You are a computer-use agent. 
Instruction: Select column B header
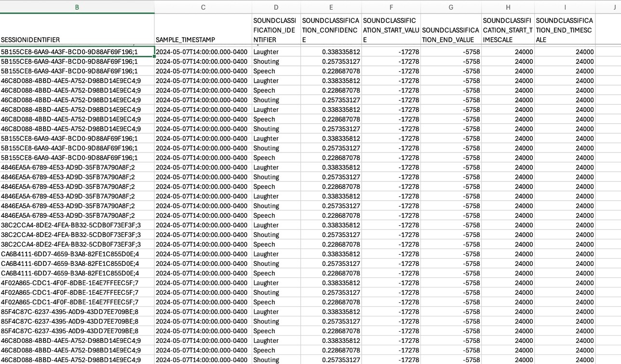tap(77, 7)
